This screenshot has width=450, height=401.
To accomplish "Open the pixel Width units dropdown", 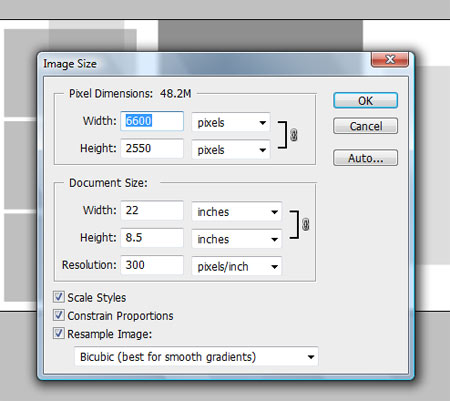I will [231, 122].
